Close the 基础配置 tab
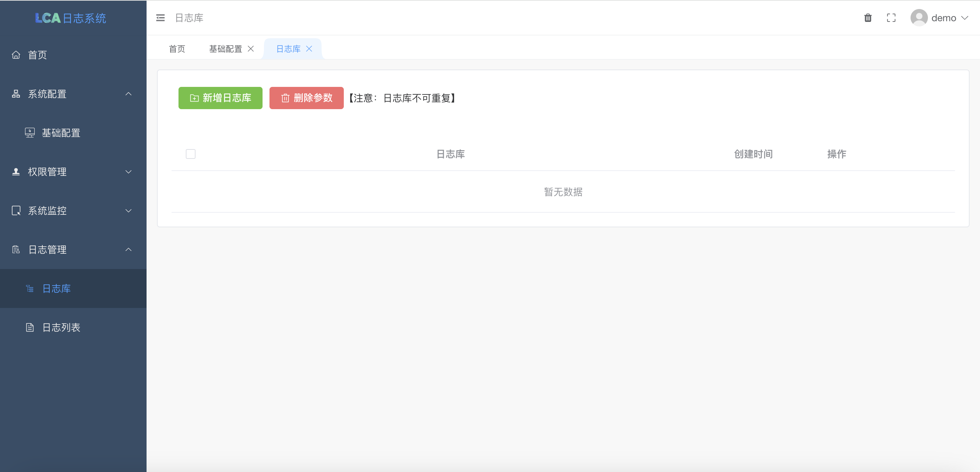Viewport: 980px width, 472px height. point(251,49)
